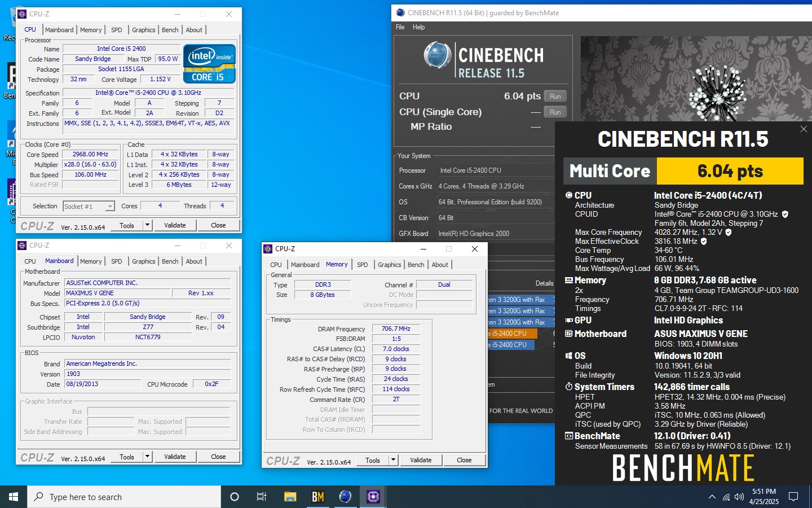The width and height of the screenshot is (812, 508).
Task: Open the Windows Start menu
Action: click(x=14, y=497)
